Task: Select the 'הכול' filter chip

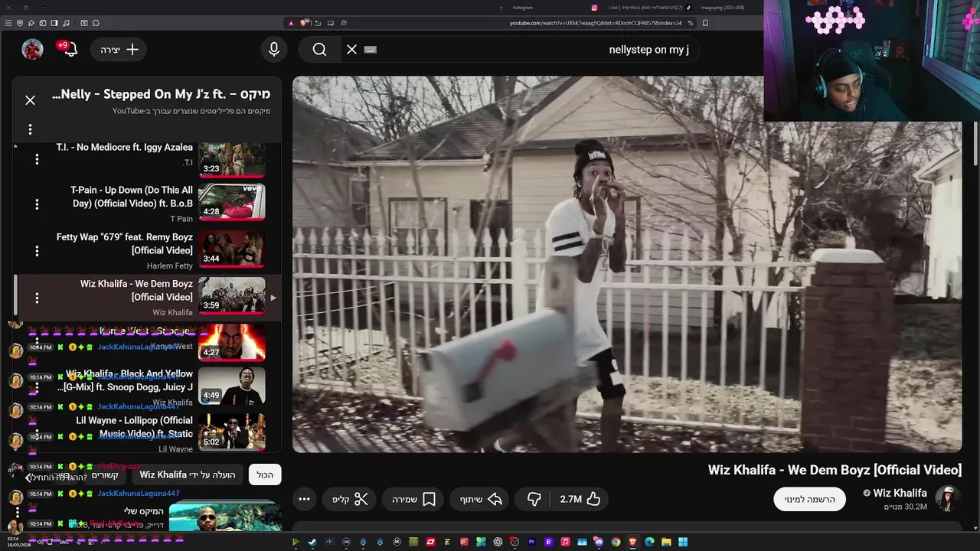Action: click(265, 474)
